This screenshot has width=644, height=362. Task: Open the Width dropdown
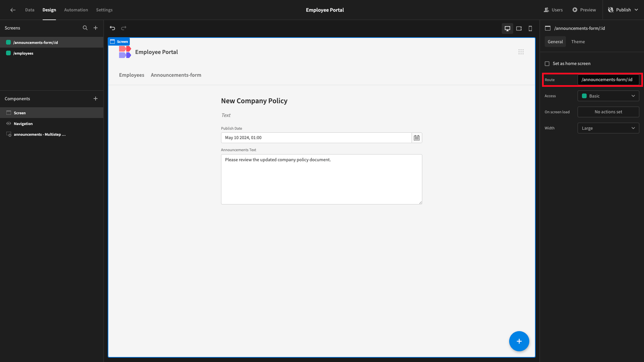pyautogui.click(x=608, y=128)
